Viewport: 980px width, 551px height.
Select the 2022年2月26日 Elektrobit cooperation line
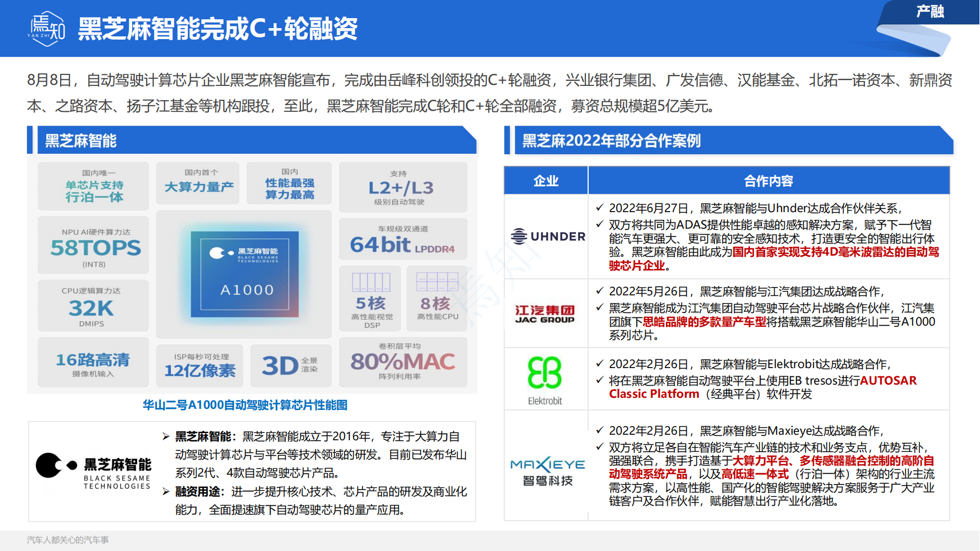tap(750, 364)
